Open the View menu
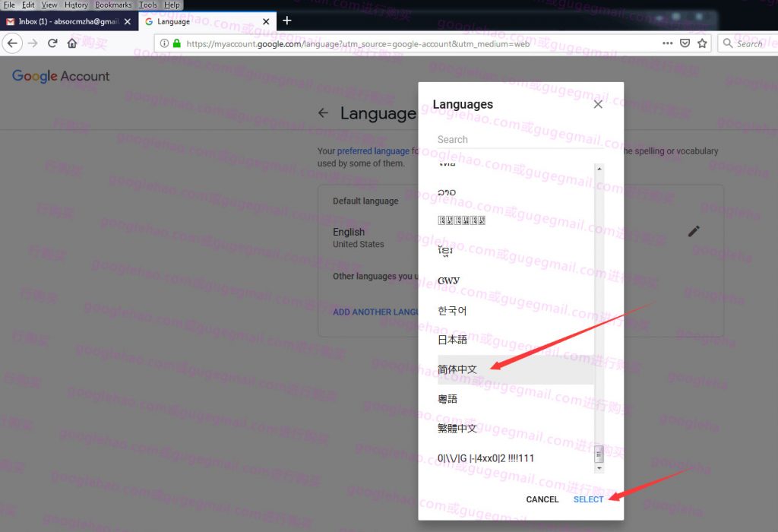This screenshot has height=532, width=778. [49, 5]
